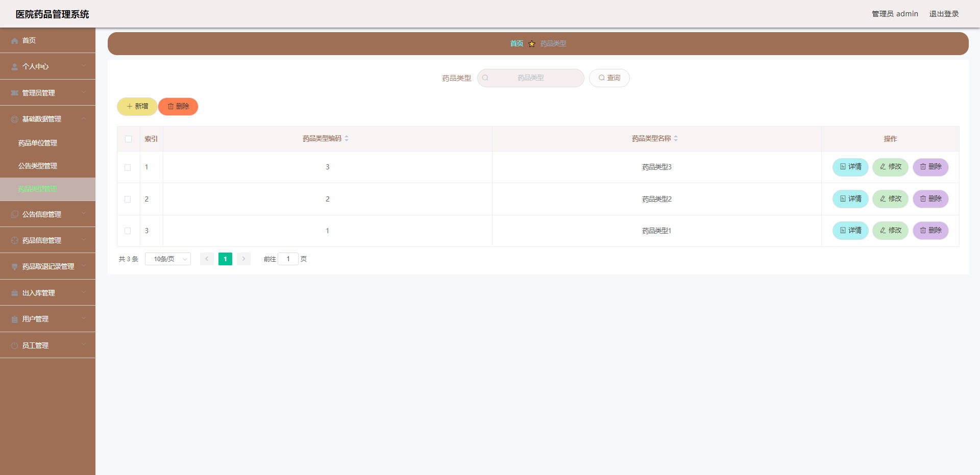Tick the checkbox for row 药品类型2
The width and height of the screenshot is (980, 475).
tap(128, 199)
